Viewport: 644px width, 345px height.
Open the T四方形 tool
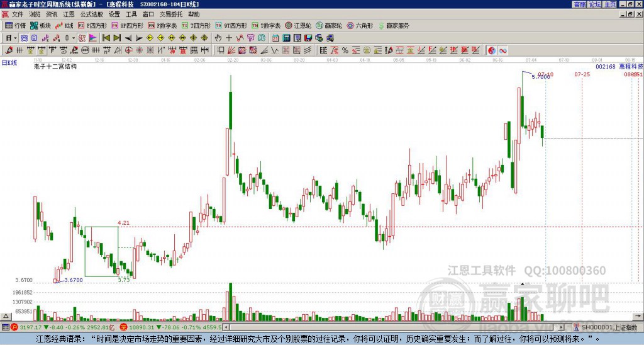(x=196, y=25)
